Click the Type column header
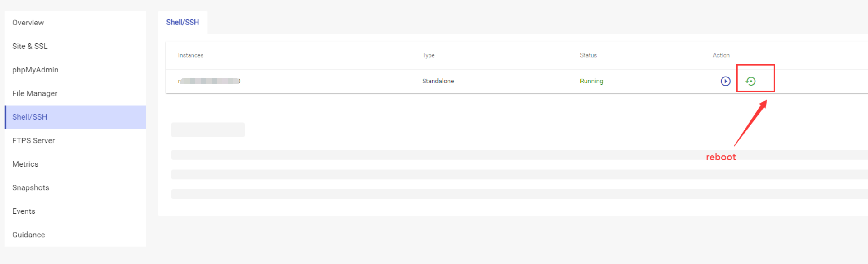Viewport: 868px width, 264px height. pyautogui.click(x=428, y=55)
